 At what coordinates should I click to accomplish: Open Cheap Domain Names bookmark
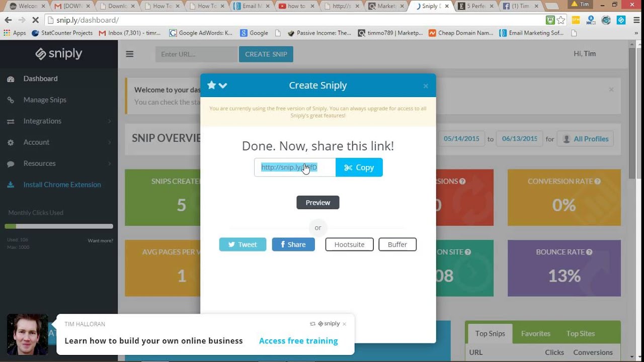click(461, 33)
